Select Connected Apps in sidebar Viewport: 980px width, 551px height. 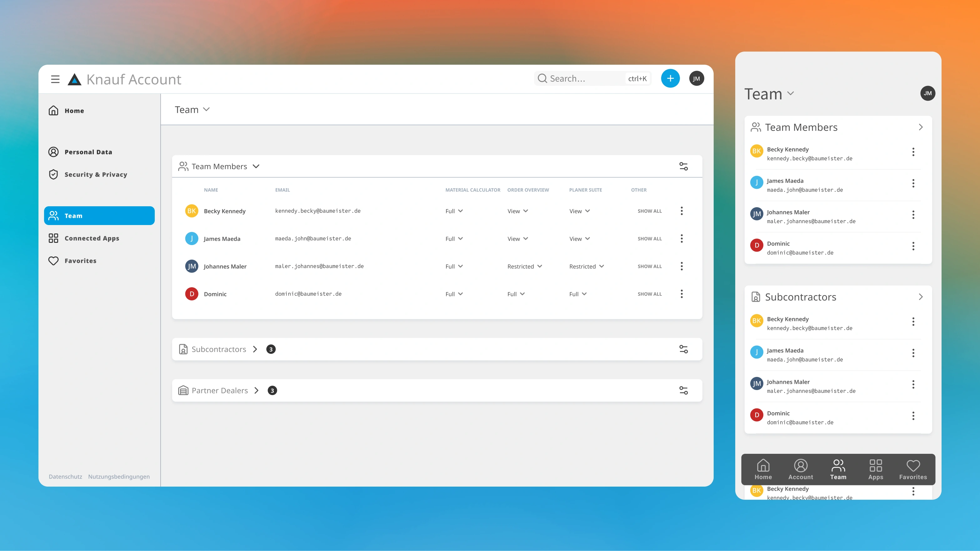92,238
